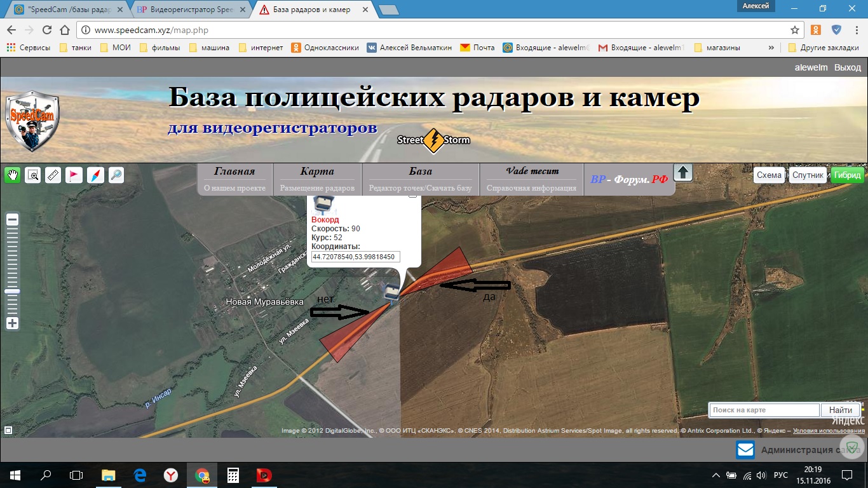The width and height of the screenshot is (868, 488).
Task: Select Гибрид map layer
Action: [x=848, y=175]
